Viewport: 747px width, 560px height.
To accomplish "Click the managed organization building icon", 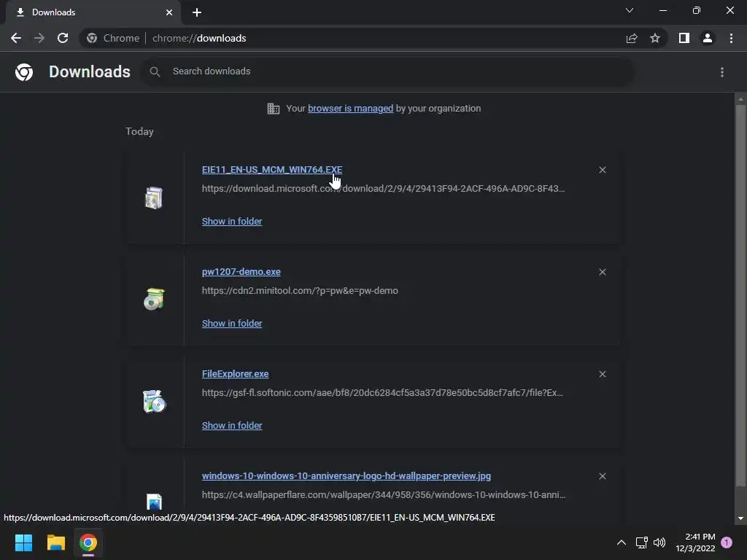I will 274,109.
